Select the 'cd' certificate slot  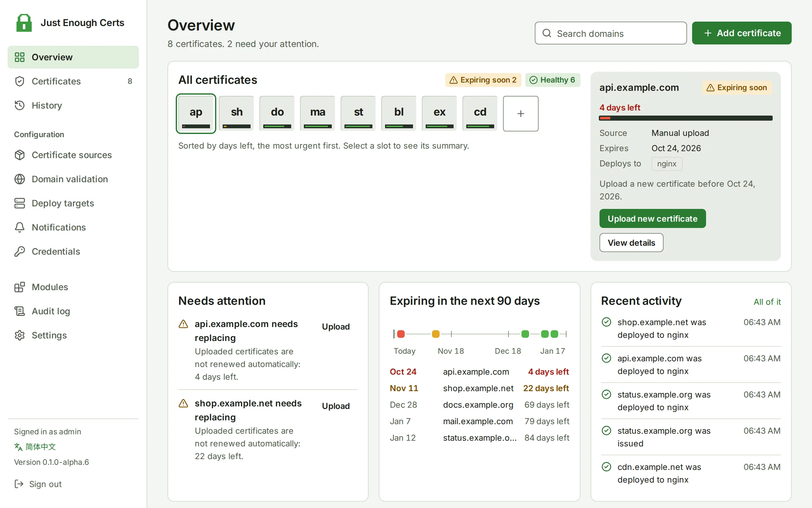pyautogui.click(x=480, y=114)
